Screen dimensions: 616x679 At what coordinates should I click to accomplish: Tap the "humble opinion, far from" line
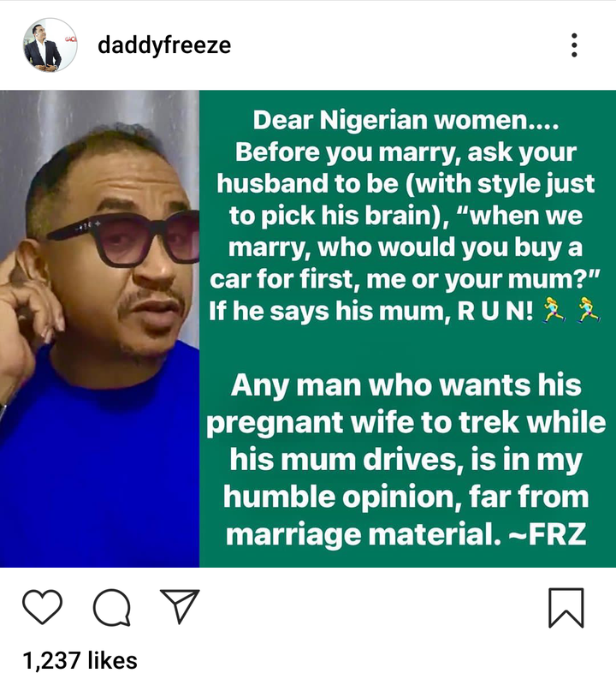pos(406,497)
